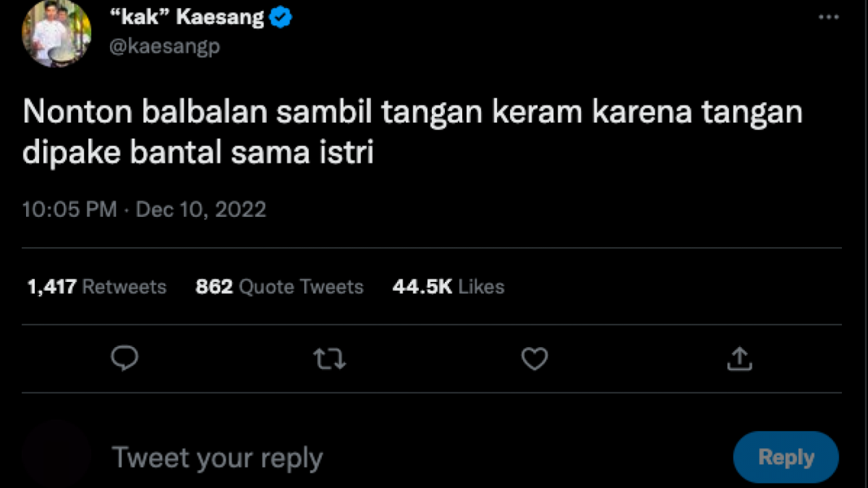Click the 10:05 PM timestamp
868x488 pixels.
[x=69, y=209]
